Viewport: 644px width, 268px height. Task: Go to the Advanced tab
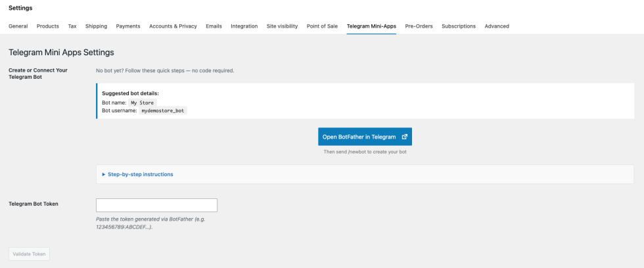[x=497, y=26]
